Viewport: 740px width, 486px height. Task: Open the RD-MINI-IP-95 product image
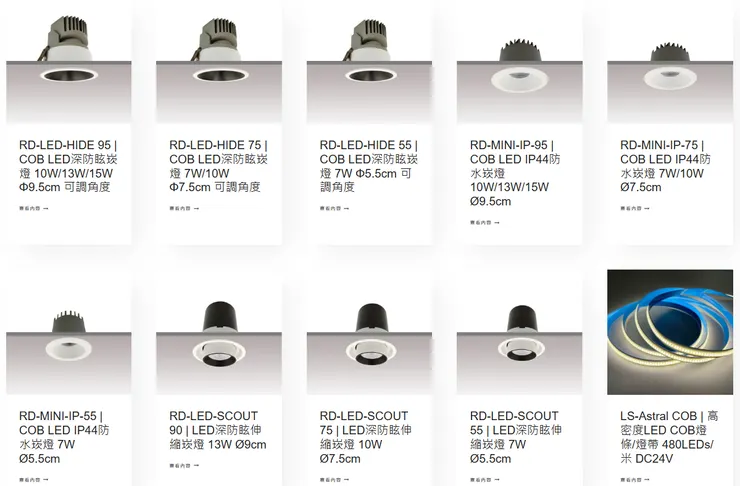(x=520, y=62)
